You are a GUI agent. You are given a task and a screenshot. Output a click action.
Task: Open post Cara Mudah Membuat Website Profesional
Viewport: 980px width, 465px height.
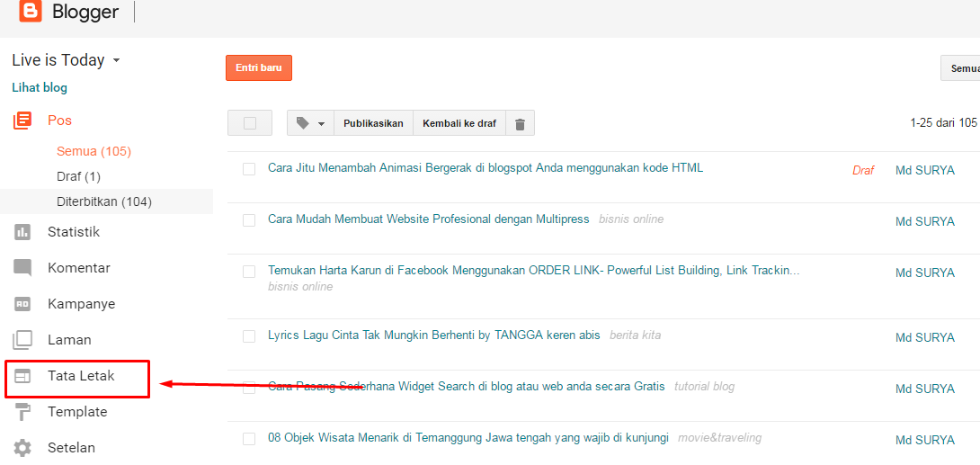pos(429,219)
